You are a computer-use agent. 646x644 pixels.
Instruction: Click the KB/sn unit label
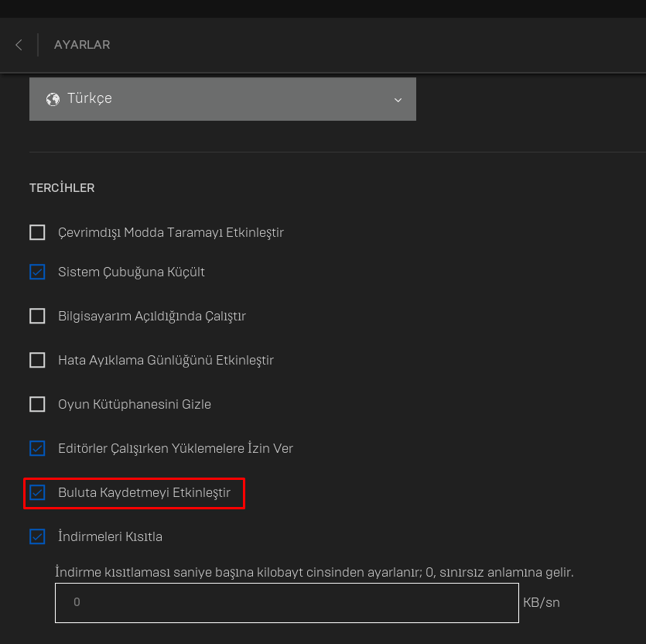(542, 602)
